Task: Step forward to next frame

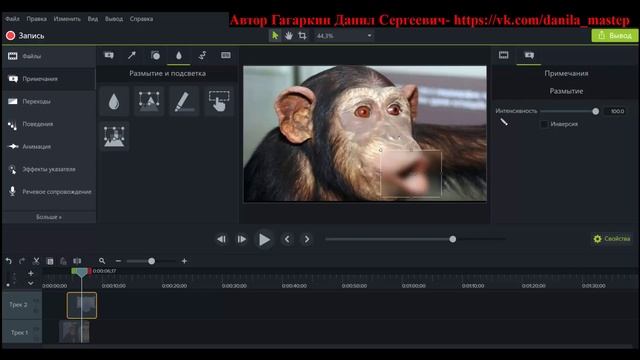Action: click(x=242, y=239)
